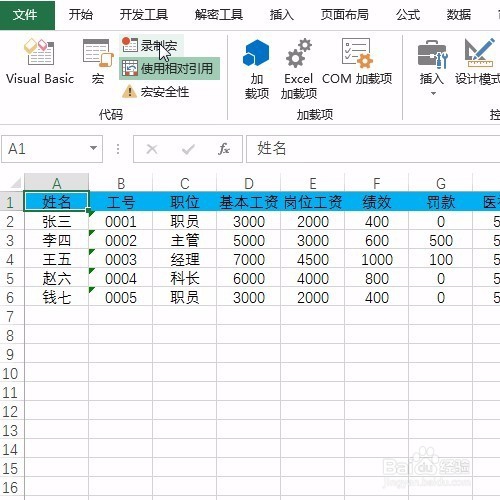
Task: Select cell 赵六
Action: pyautogui.click(x=56, y=278)
